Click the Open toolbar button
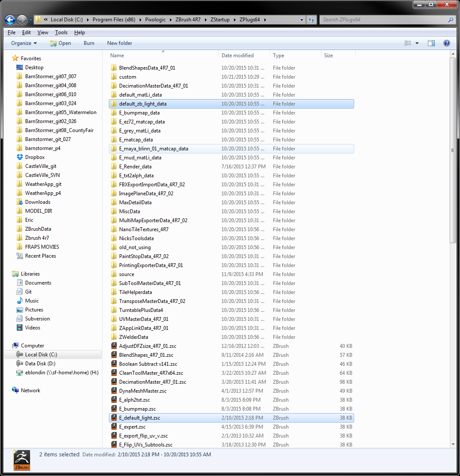This screenshot has width=460, height=476. (60, 43)
